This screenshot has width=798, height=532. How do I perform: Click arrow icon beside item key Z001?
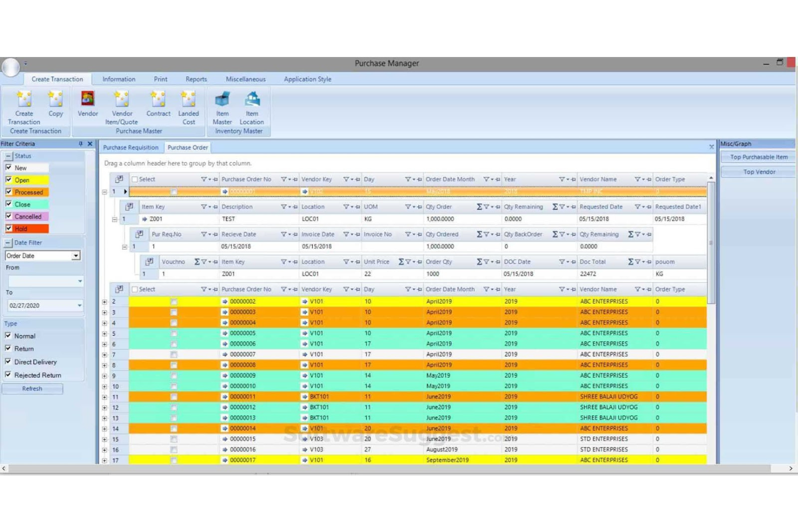(x=145, y=219)
